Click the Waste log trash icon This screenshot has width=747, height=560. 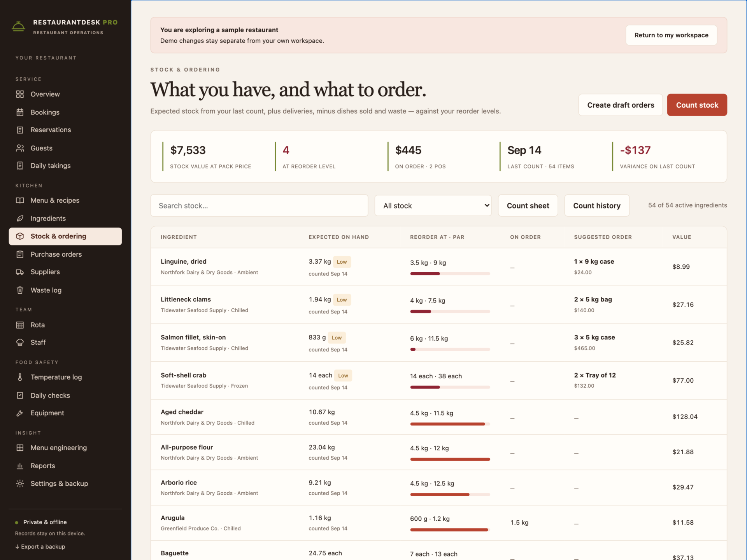coord(20,290)
